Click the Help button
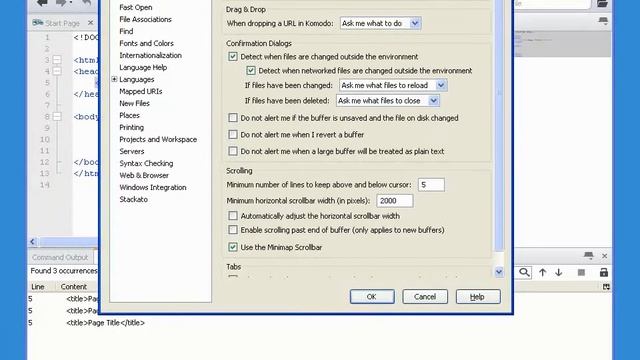This screenshot has width=640, height=360. point(478,297)
